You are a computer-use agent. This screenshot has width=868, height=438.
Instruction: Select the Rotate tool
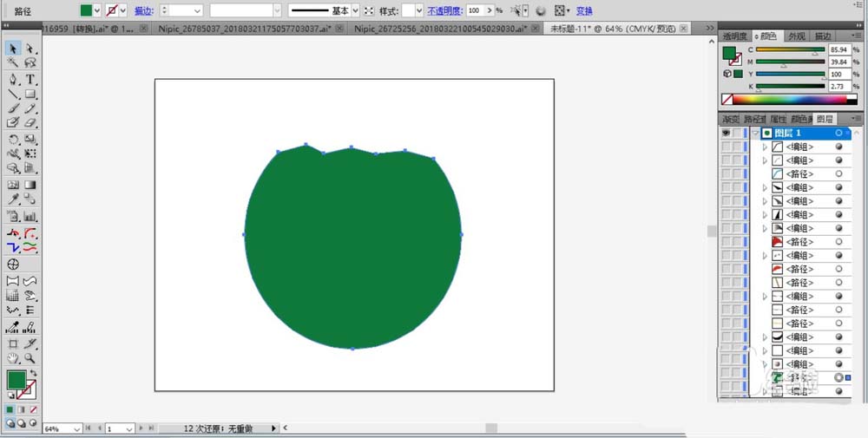(13, 140)
